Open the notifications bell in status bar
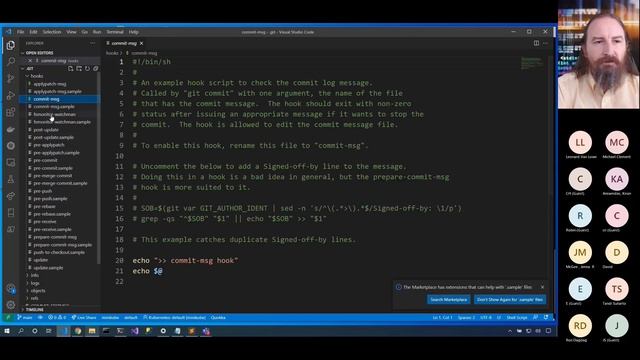 click(546, 318)
